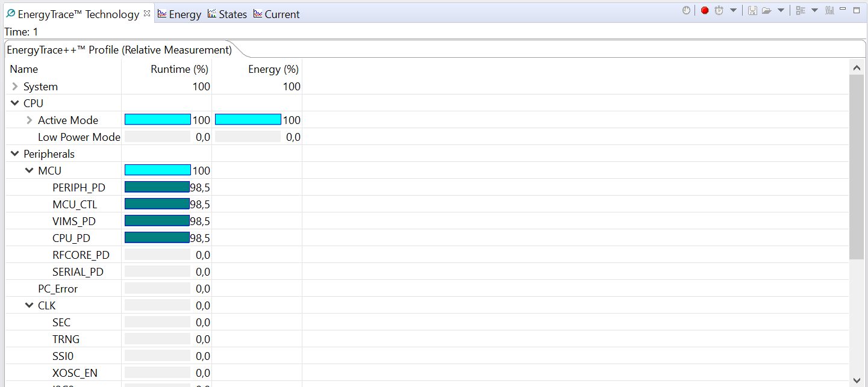Click the power-button icon in the EnergyTrace toolbar
Viewport: 868px width, 387px height.
(x=686, y=10)
